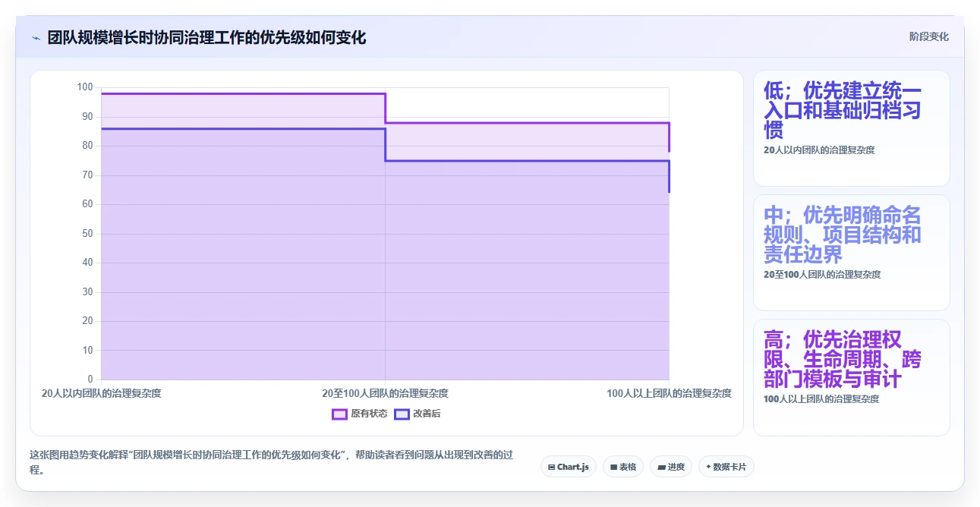Toggle the 改善后 legend entry

(418, 414)
